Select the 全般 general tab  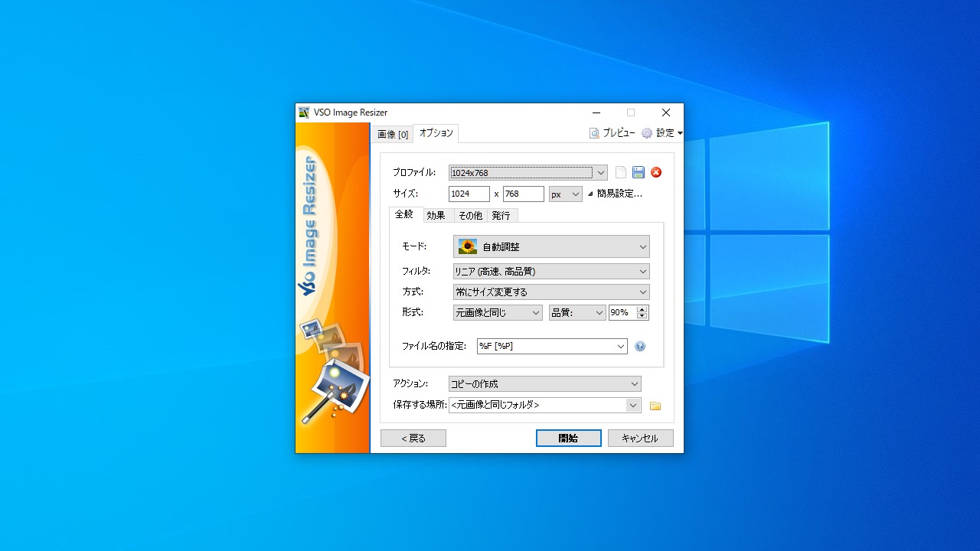404,215
